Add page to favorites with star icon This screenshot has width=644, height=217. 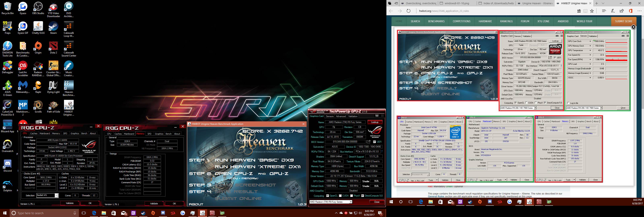[x=592, y=11]
